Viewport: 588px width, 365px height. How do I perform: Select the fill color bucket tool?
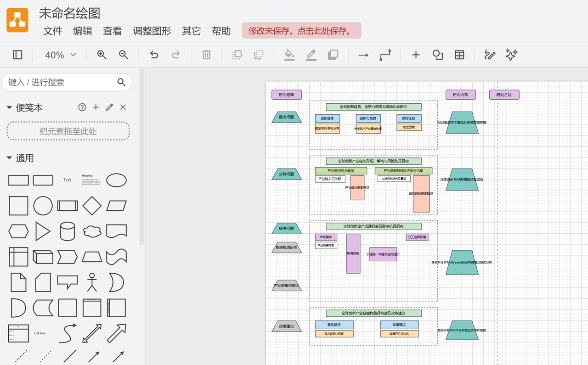tap(289, 55)
